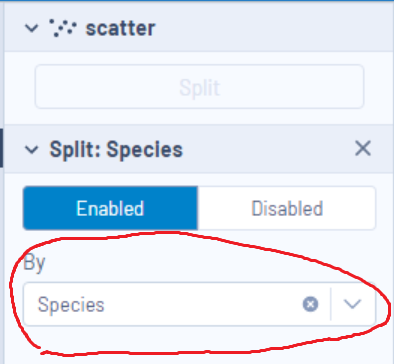Collapse the scatter section chevron

32,28
